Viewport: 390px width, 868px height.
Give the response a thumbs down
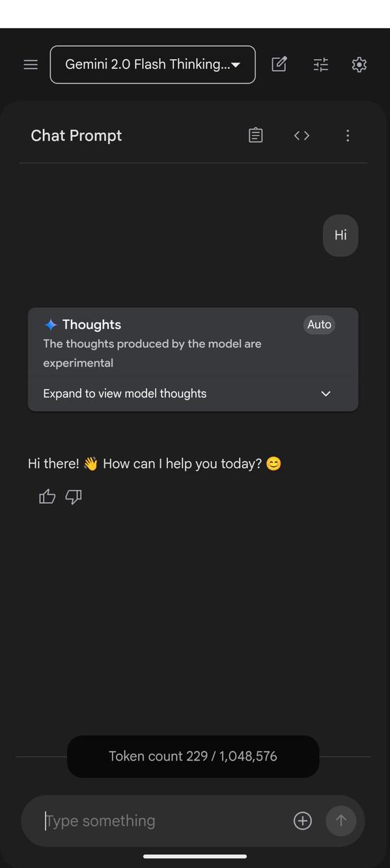coord(73,496)
